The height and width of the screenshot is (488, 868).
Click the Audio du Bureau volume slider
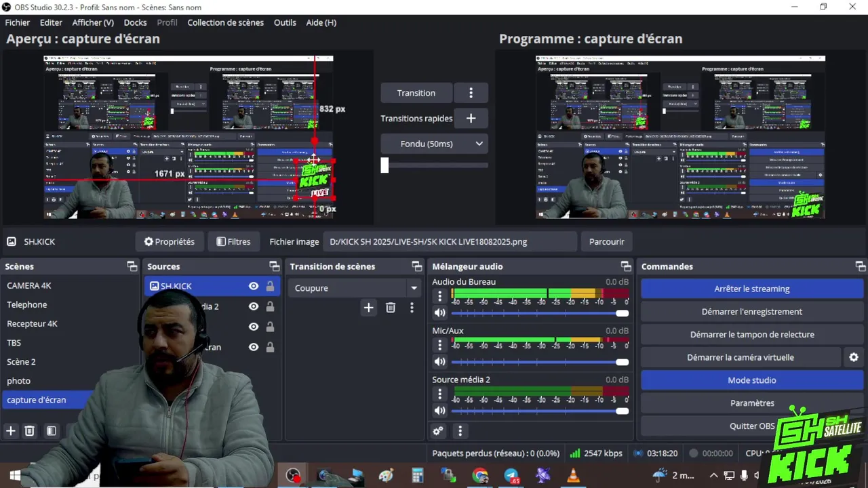pyautogui.click(x=540, y=313)
